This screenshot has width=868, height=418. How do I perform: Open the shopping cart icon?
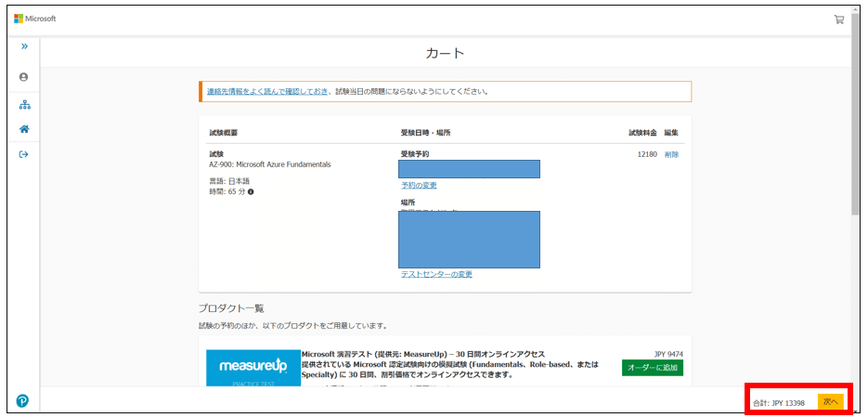coord(839,20)
